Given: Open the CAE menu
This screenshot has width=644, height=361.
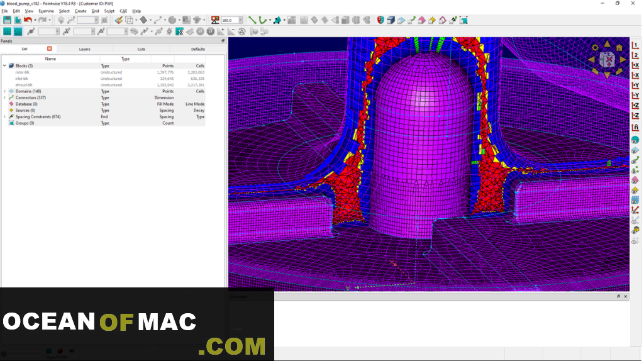Looking at the screenshot, I should (x=123, y=11).
